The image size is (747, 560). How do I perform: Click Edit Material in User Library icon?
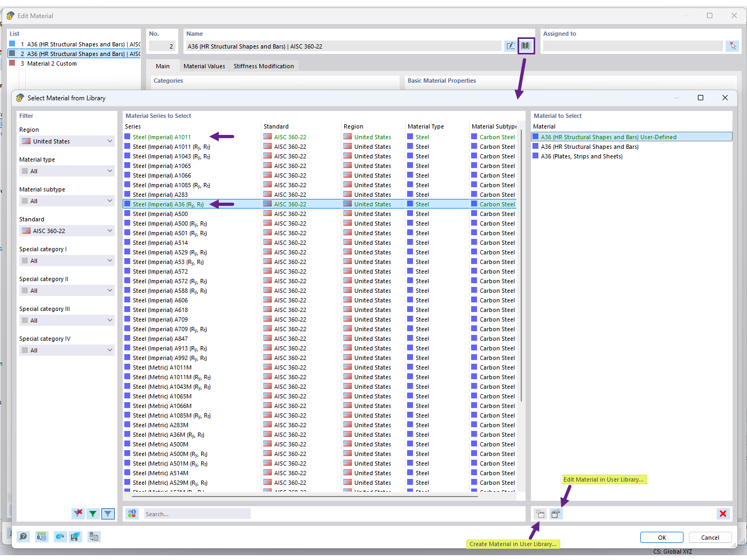tap(557, 514)
